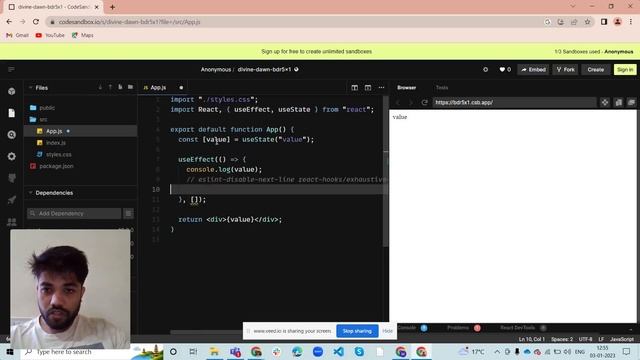Click the inspector target icon in the preview toolbar

pyautogui.click(x=605, y=102)
